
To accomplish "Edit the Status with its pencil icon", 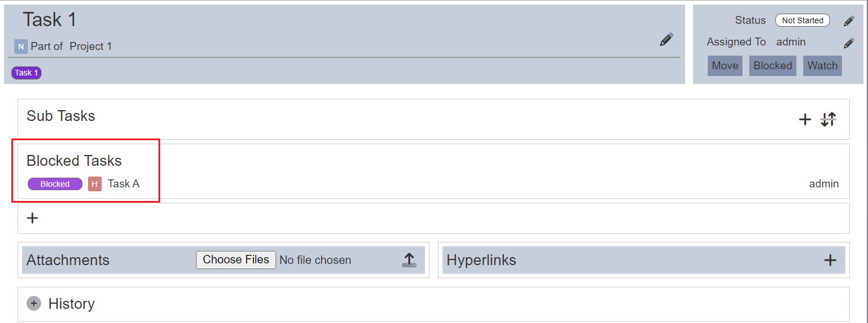I will pyautogui.click(x=849, y=21).
